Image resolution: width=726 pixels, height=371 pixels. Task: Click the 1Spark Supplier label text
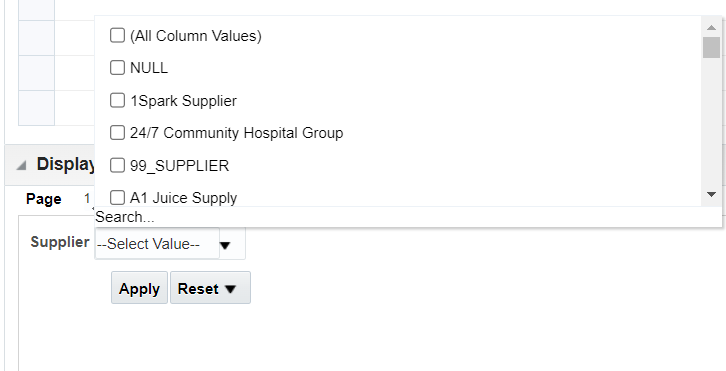pos(183,101)
